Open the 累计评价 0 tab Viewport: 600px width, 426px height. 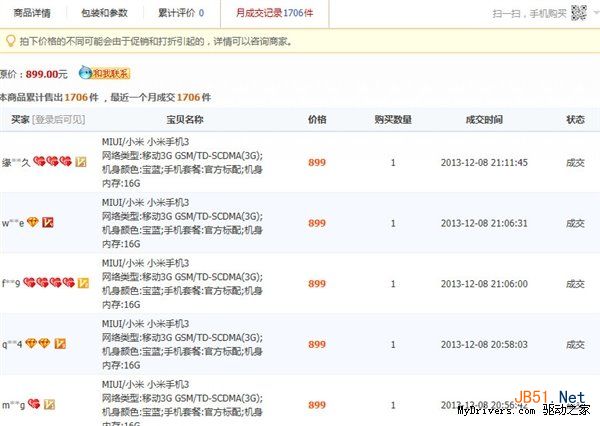pos(181,13)
